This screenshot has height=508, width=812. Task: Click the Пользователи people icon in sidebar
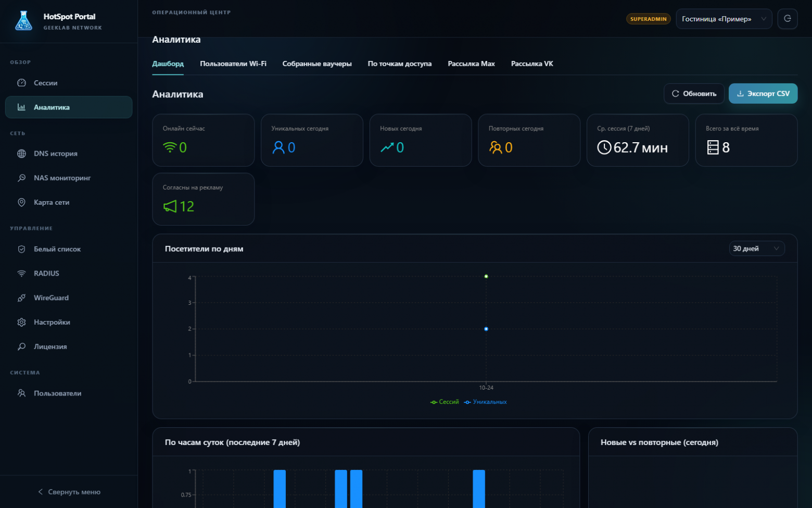click(21, 393)
